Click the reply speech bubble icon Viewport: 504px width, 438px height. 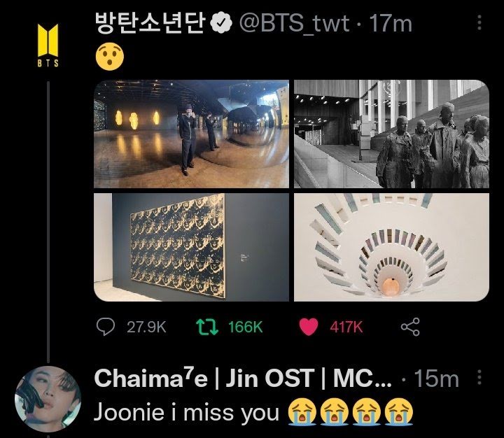click(106, 327)
